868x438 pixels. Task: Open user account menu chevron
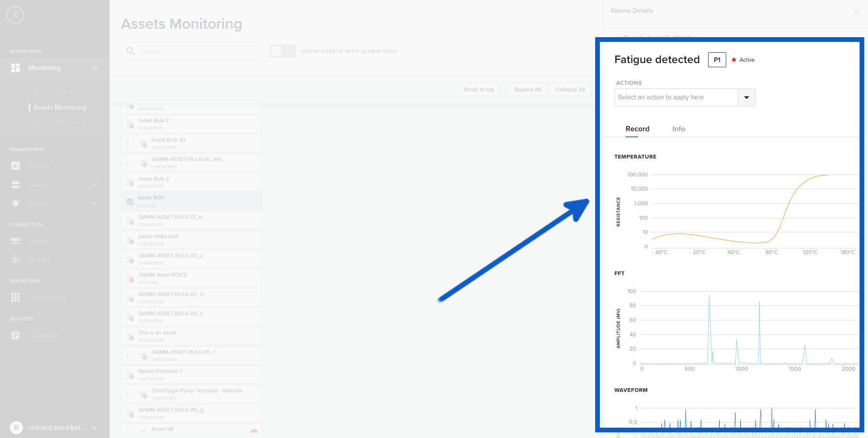[95, 428]
